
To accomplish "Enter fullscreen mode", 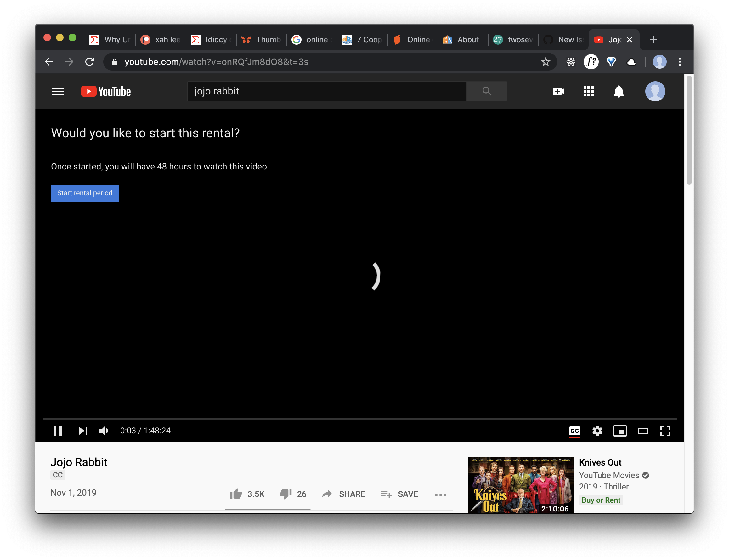I will click(x=665, y=431).
